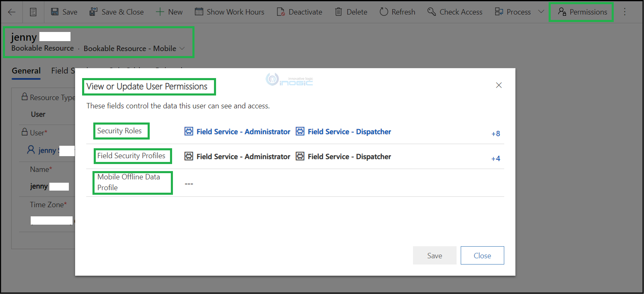644x294 pixels.
Task: Open the Permissions command
Action: coord(582,12)
